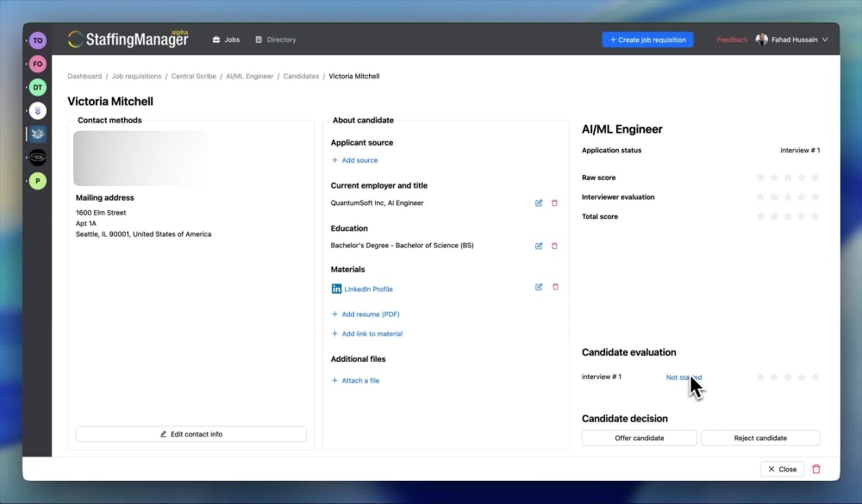Select the double-chevron workspace icon

point(37,110)
